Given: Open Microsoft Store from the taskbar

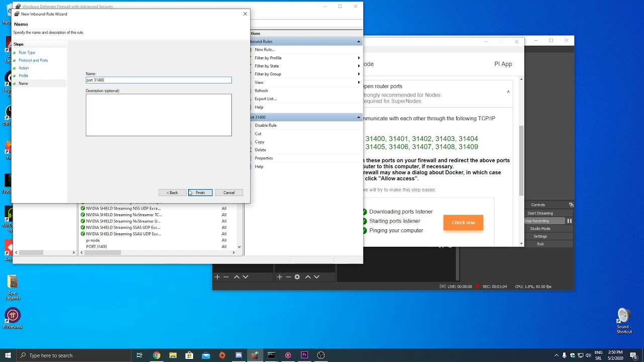Looking at the screenshot, I should point(189,355).
